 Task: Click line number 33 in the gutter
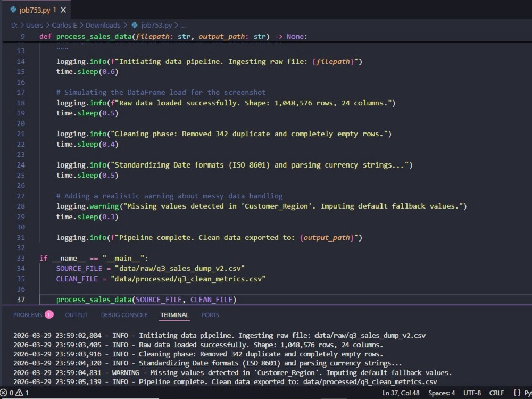pyautogui.click(x=21, y=258)
